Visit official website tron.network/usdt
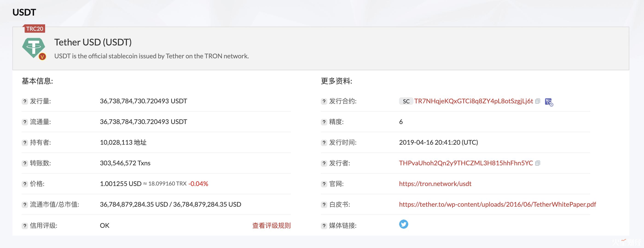This screenshot has height=248, width=644. [x=435, y=184]
